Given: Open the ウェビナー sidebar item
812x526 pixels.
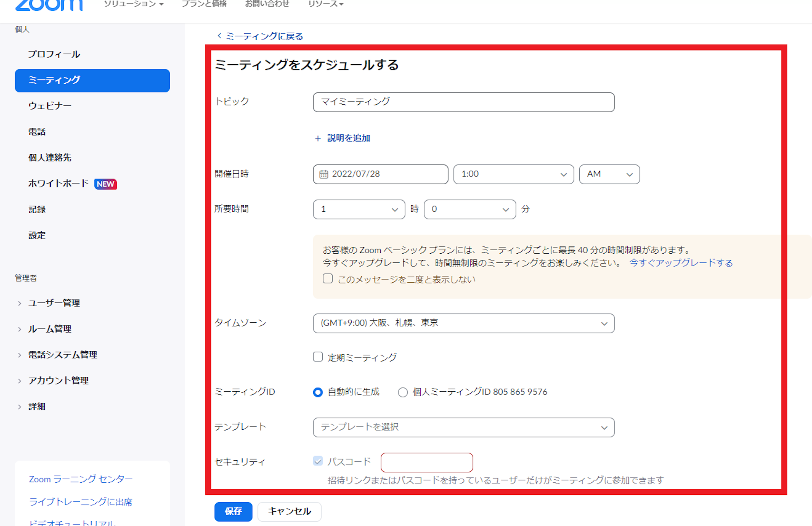Looking at the screenshot, I should pos(50,106).
